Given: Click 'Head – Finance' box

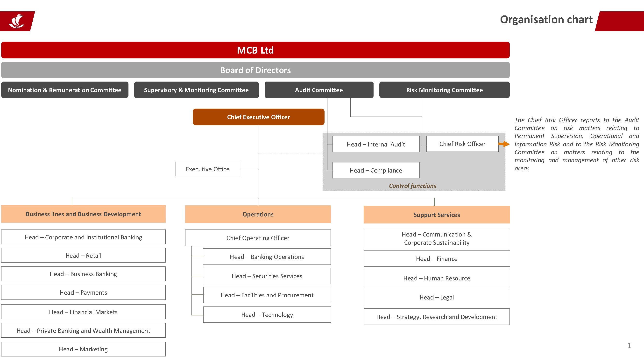Looking at the screenshot, I should 437,258.
